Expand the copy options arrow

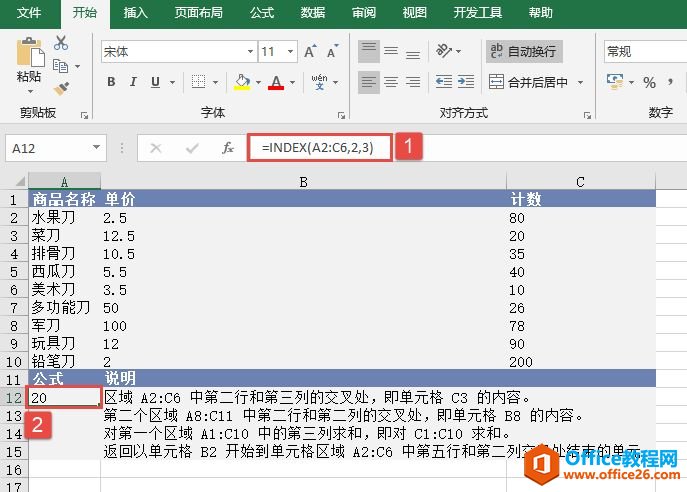[x=78, y=67]
